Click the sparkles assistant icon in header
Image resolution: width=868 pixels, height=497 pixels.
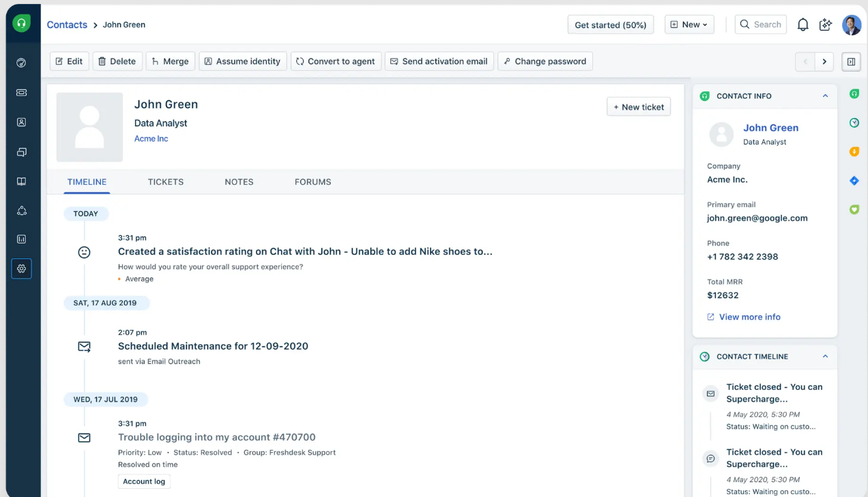(826, 25)
